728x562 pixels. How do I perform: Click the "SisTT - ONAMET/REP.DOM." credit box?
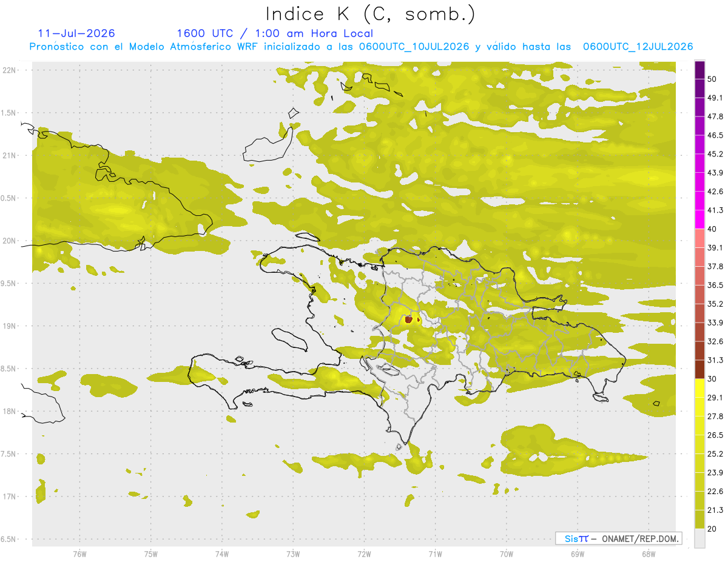(x=618, y=538)
